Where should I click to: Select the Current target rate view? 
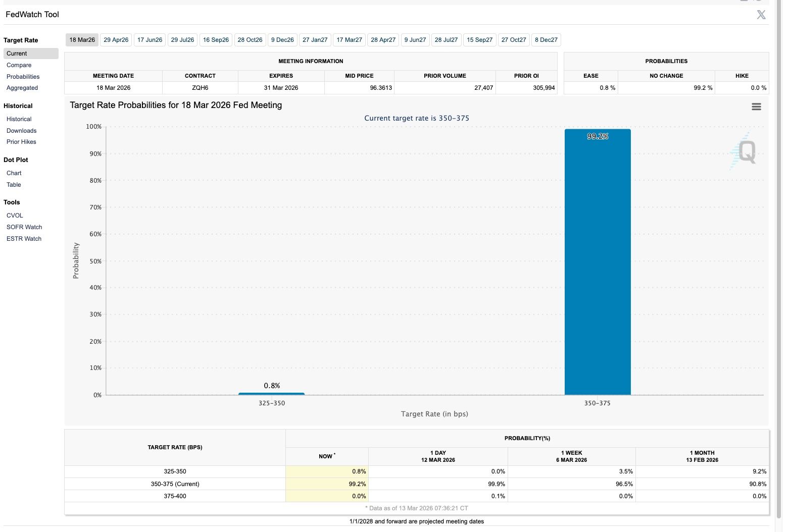(17, 54)
